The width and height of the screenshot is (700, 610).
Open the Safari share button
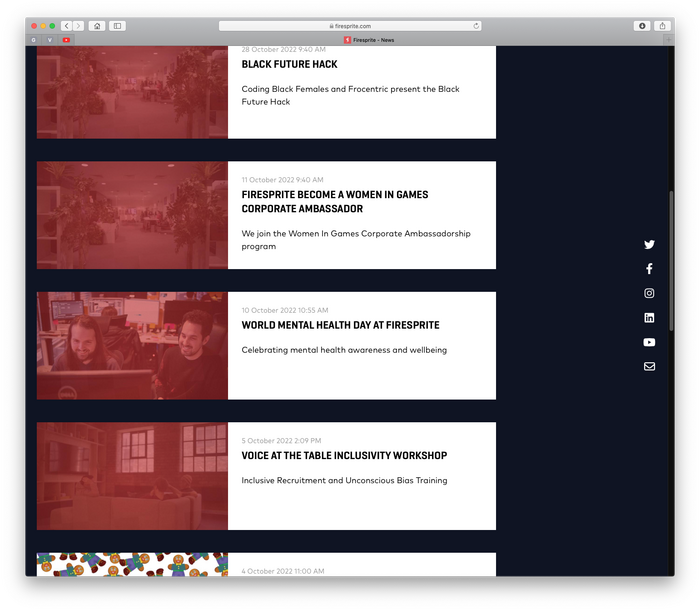pos(662,26)
